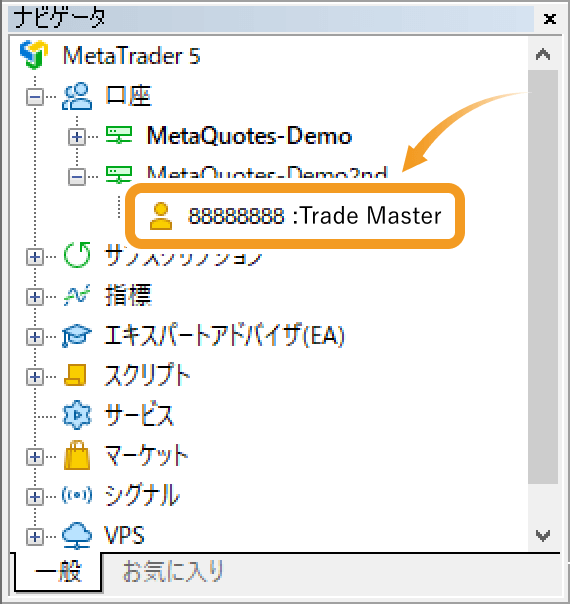Select the スクリプト item
Screen dimensions: 570x604
pos(148,375)
